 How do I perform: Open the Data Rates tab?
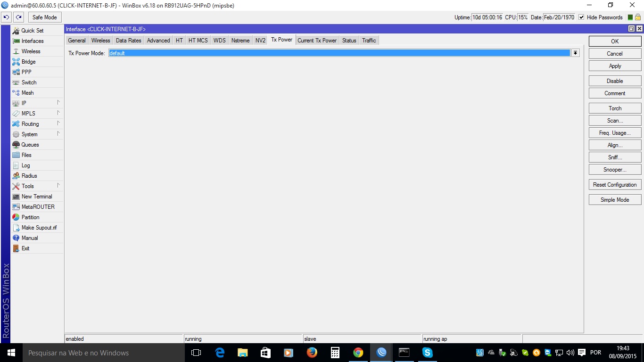[x=129, y=41]
